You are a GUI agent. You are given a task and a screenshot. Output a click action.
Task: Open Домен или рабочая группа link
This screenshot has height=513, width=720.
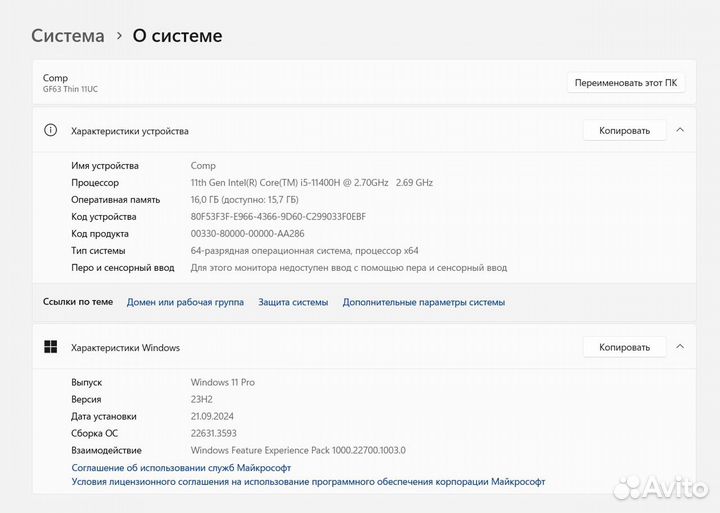click(x=185, y=302)
